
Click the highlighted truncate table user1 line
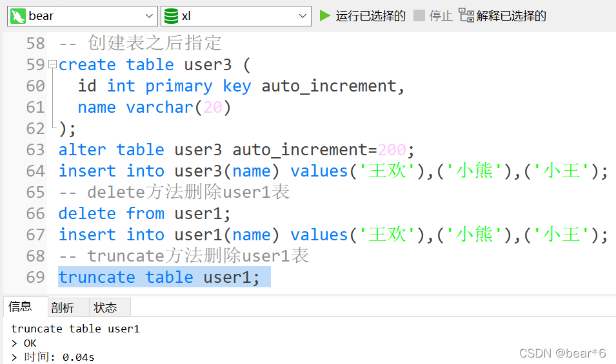[164, 277]
